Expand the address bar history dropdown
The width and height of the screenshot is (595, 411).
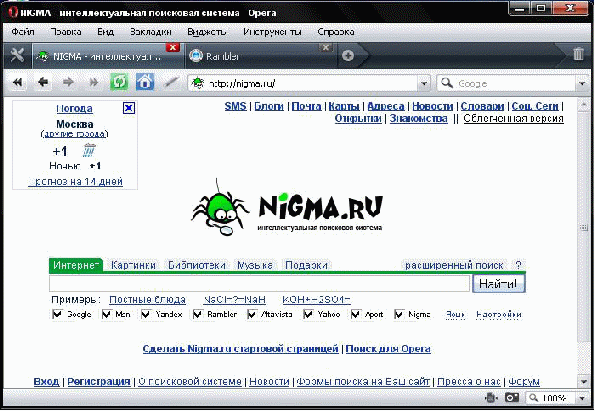click(x=424, y=83)
